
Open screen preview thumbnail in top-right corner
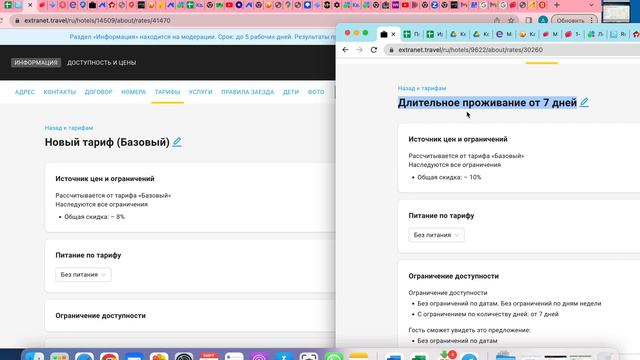point(617,12)
